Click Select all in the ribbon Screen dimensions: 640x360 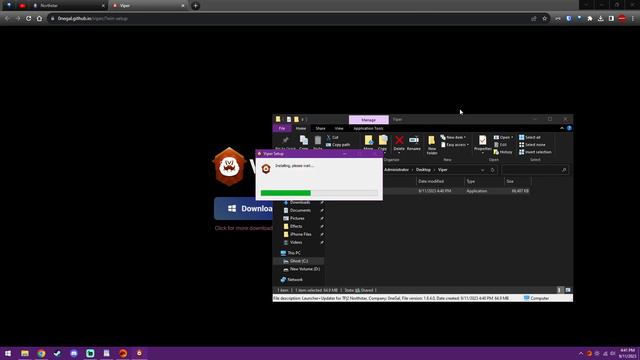[529, 138]
